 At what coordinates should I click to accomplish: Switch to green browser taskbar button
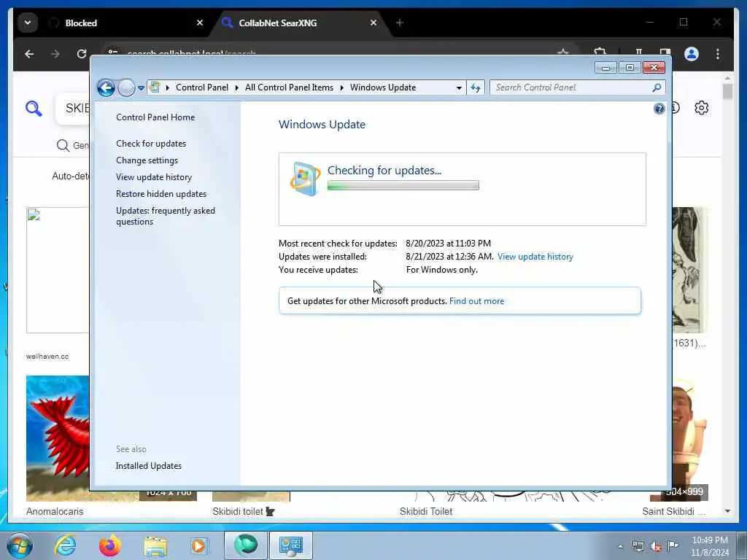tap(245, 545)
